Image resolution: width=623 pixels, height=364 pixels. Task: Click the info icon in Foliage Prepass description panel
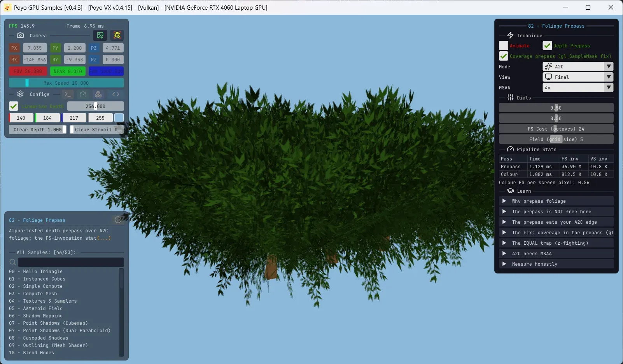point(118,220)
